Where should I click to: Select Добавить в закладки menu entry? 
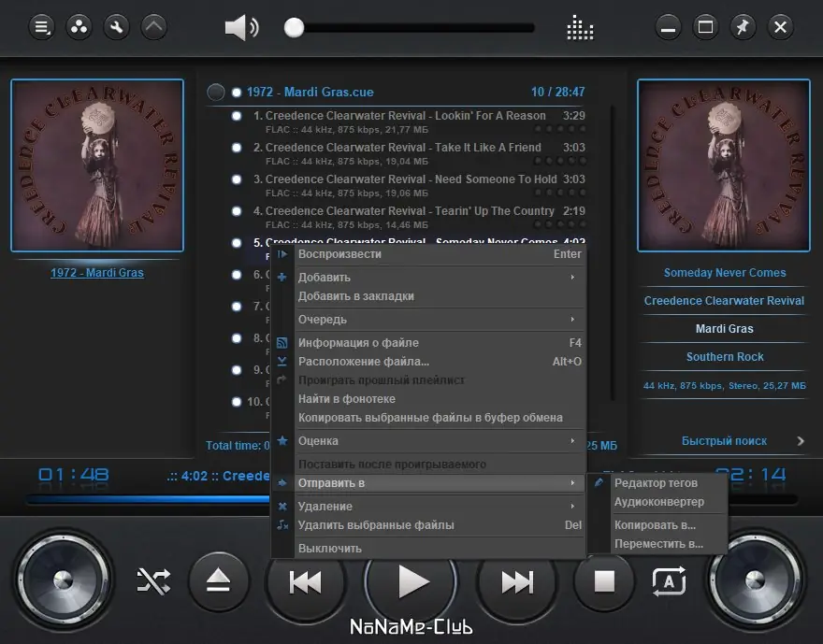click(x=428, y=296)
